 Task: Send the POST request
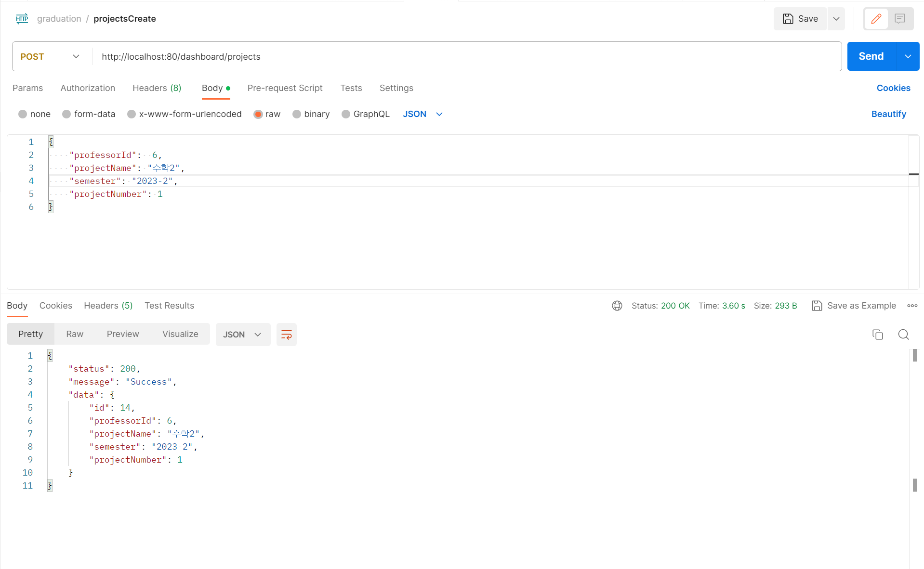click(x=871, y=56)
